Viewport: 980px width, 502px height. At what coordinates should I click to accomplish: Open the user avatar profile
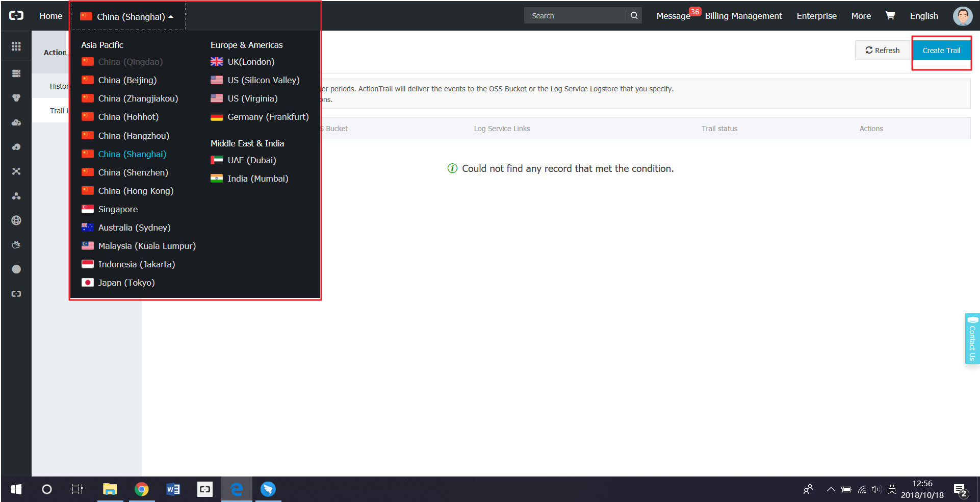tap(963, 16)
